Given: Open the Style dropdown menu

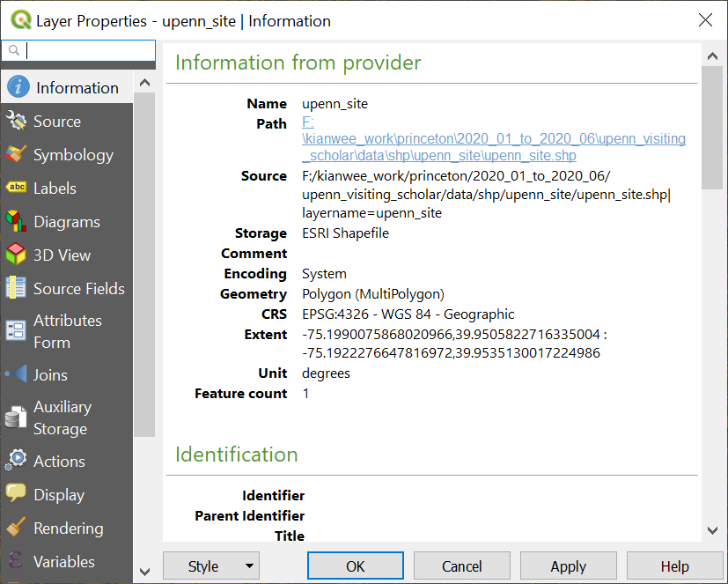Looking at the screenshot, I should [211, 566].
